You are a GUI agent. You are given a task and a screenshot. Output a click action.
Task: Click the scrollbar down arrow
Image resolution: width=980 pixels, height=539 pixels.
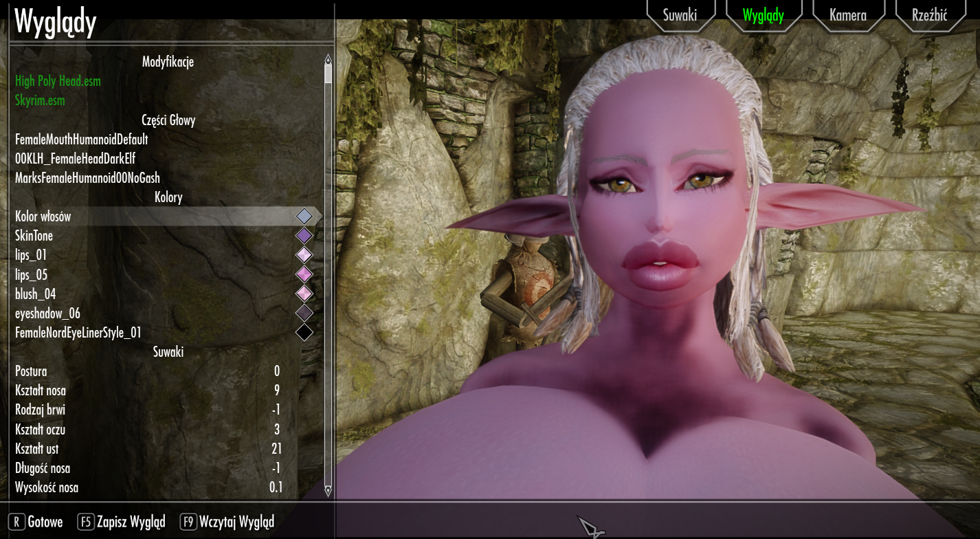[328, 491]
